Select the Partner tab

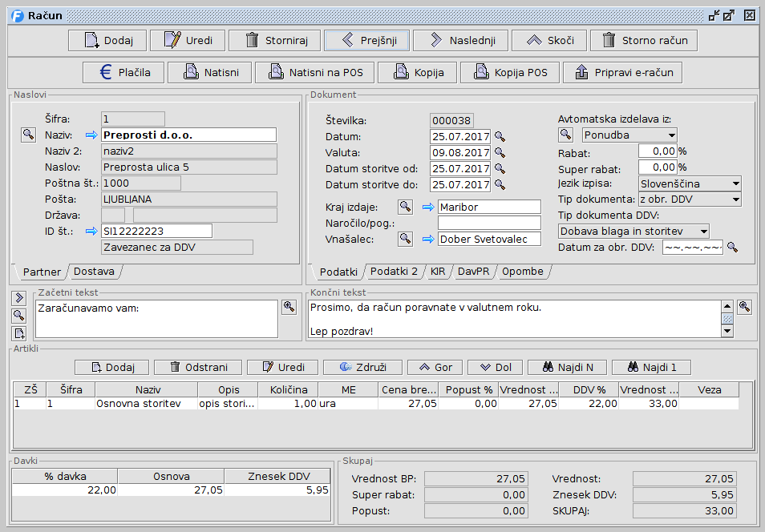pyautogui.click(x=42, y=272)
